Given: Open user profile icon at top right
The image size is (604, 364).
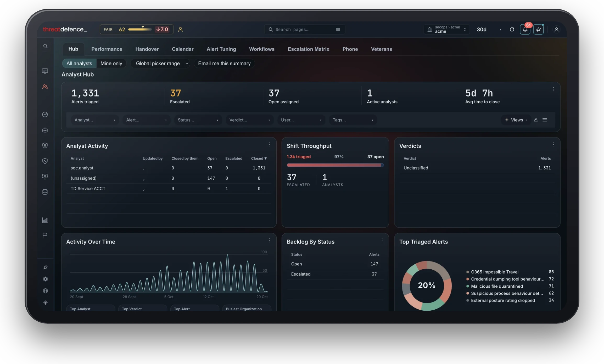Looking at the screenshot, I should [556, 29].
